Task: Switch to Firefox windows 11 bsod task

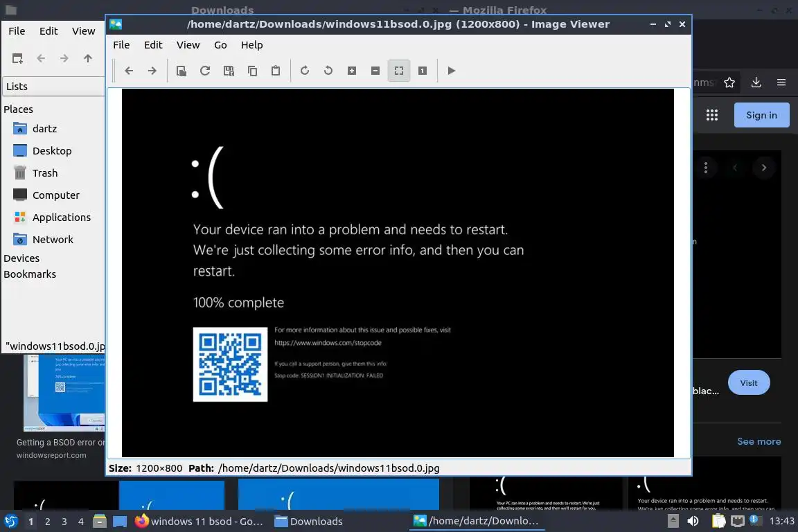Action: coord(199,522)
